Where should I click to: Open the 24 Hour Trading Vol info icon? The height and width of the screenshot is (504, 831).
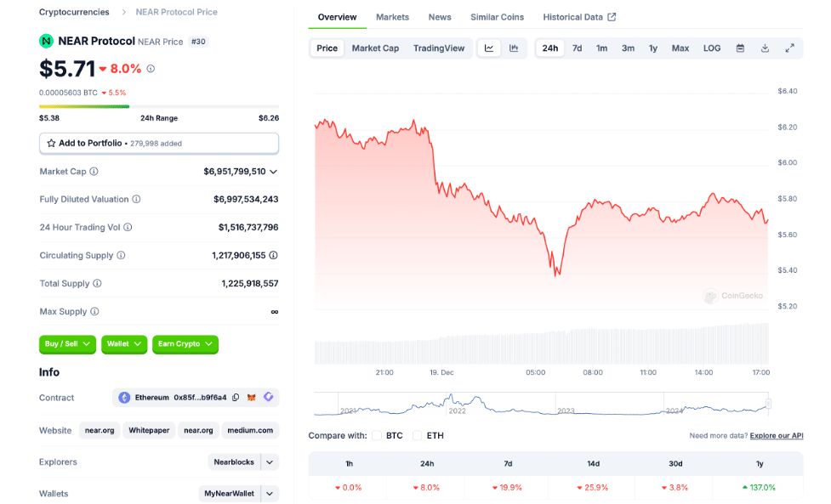coord(128,227)
